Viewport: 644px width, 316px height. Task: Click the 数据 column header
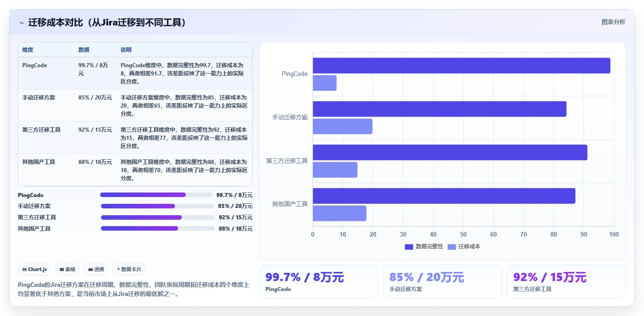point(84,50)
